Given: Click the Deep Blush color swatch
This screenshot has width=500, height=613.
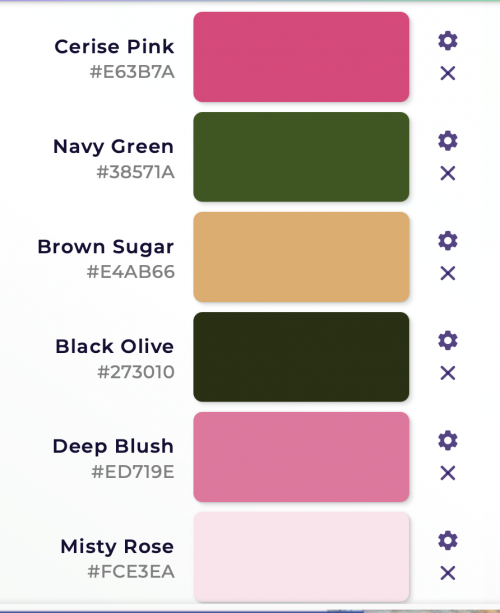Looking at the screenshot, I should click(301, 457).
